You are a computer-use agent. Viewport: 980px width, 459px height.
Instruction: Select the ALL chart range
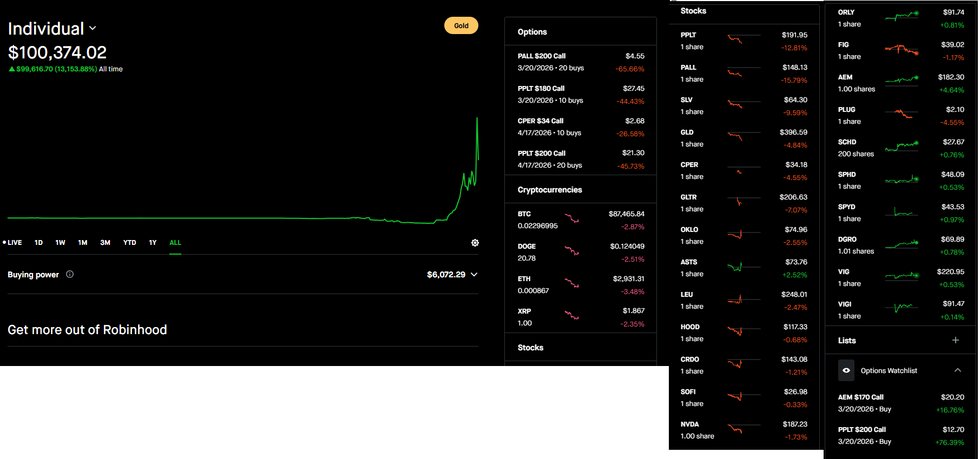point(175,243)
